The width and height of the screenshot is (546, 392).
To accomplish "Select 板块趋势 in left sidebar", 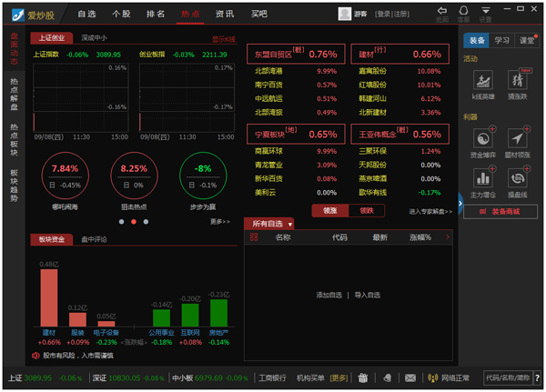I will 15,186.
